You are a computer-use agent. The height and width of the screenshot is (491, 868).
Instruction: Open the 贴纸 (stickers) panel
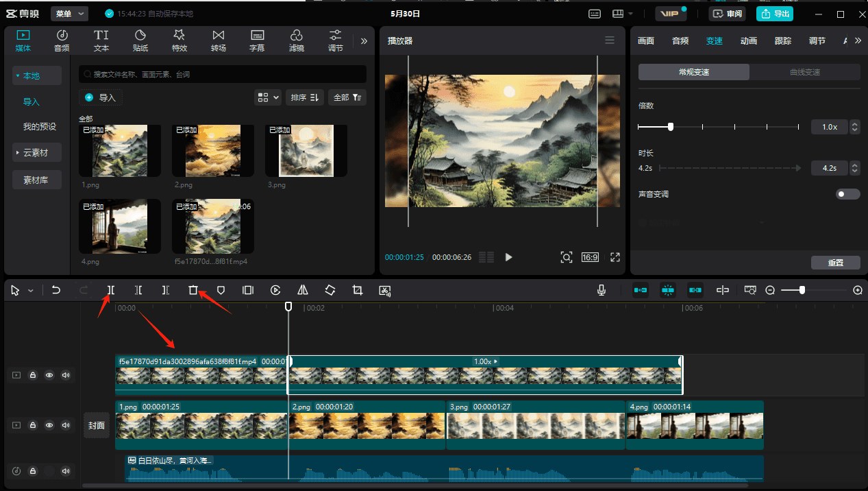140,40
